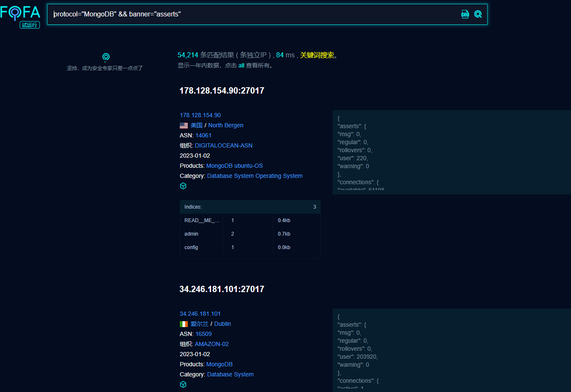Click the United States flag icon
571x392 pixels.
click(x=184, y=126)
